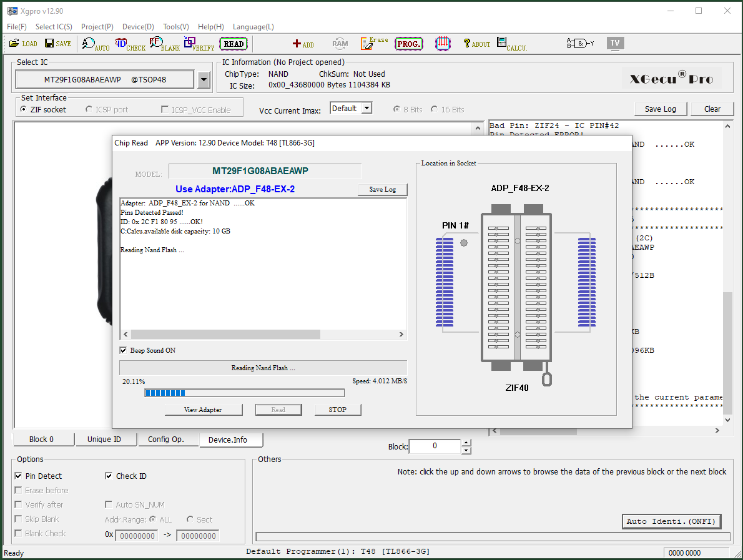
Task: Click the VERIFY toolbar icon
Action: click(x=199, y=44)
